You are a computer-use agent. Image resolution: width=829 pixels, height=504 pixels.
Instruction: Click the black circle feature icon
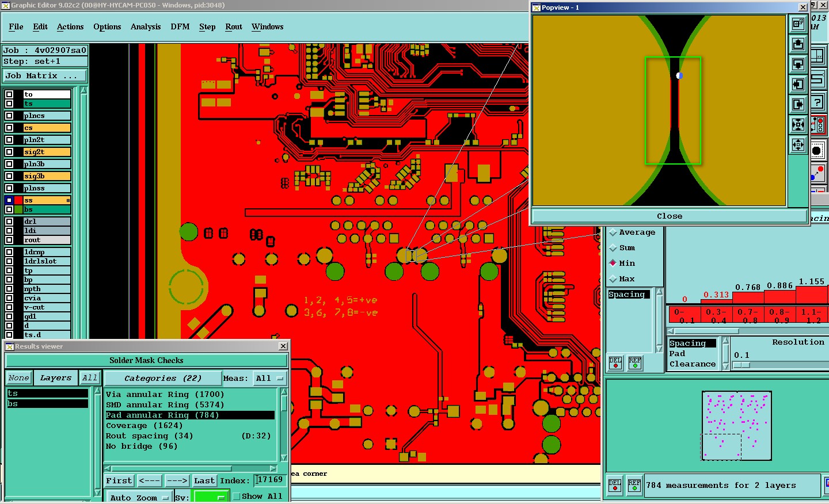pos(817,151)
